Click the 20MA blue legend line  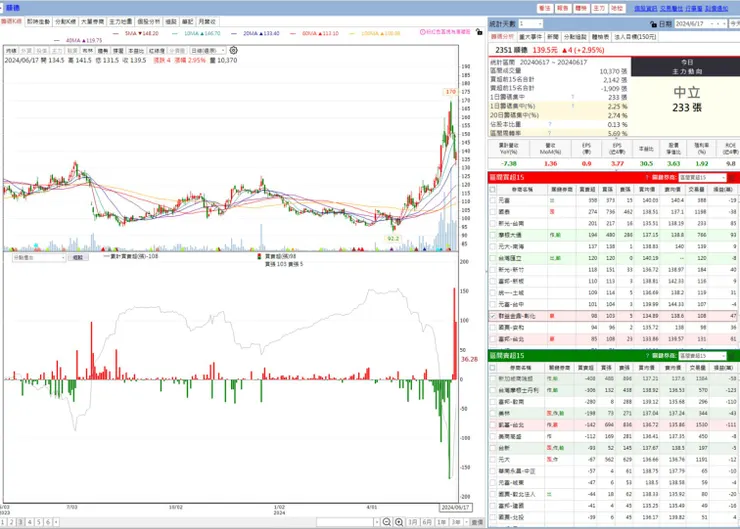[256, 34]
